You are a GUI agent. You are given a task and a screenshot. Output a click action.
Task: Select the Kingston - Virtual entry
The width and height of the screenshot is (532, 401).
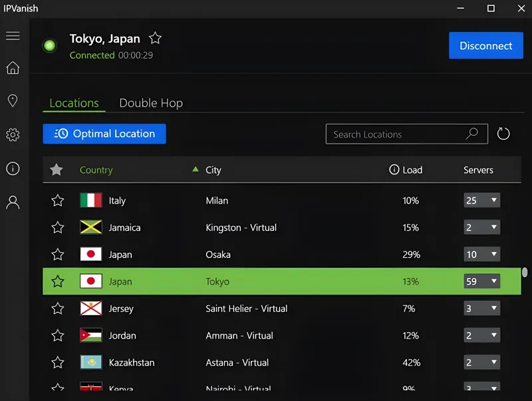click(241, 227)
